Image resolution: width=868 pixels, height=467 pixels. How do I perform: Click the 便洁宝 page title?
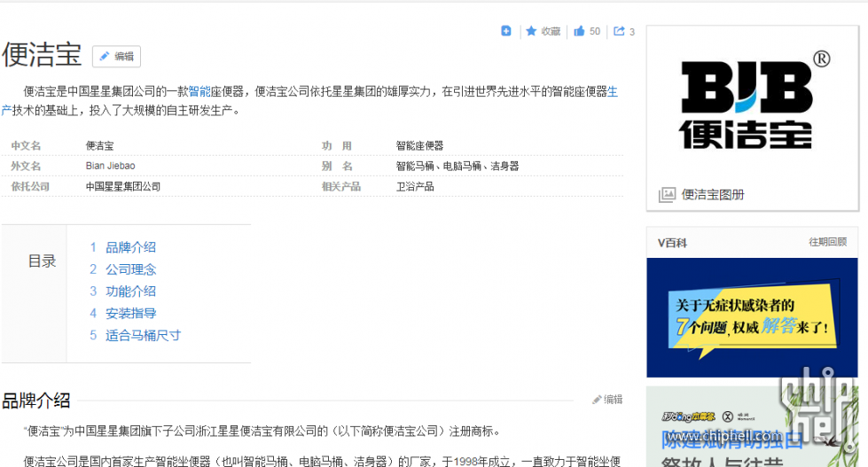(42, 54)
